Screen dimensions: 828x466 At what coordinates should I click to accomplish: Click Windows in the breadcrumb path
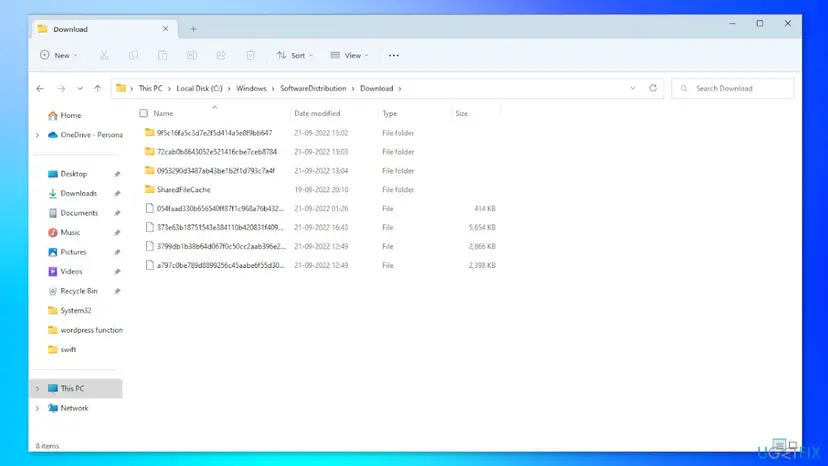coord(251,88)
